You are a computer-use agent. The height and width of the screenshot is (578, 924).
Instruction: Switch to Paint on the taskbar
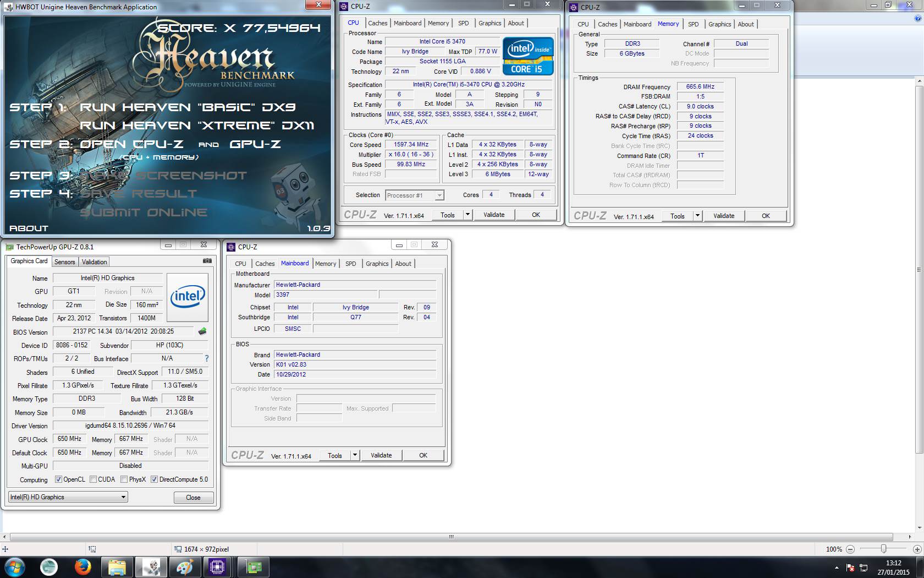184,567
